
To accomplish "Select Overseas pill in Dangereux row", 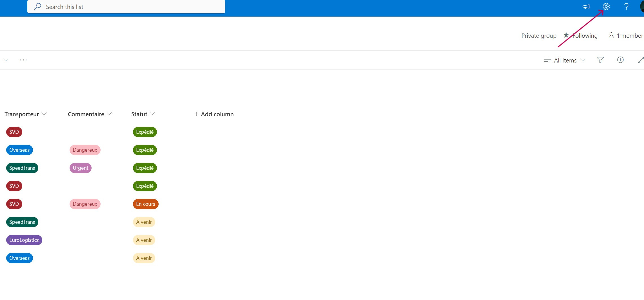I will click(x=19, y=150).
